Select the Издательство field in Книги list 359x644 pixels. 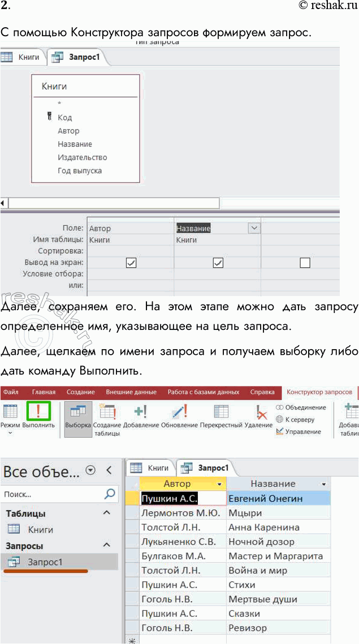[x=82, y=157]
